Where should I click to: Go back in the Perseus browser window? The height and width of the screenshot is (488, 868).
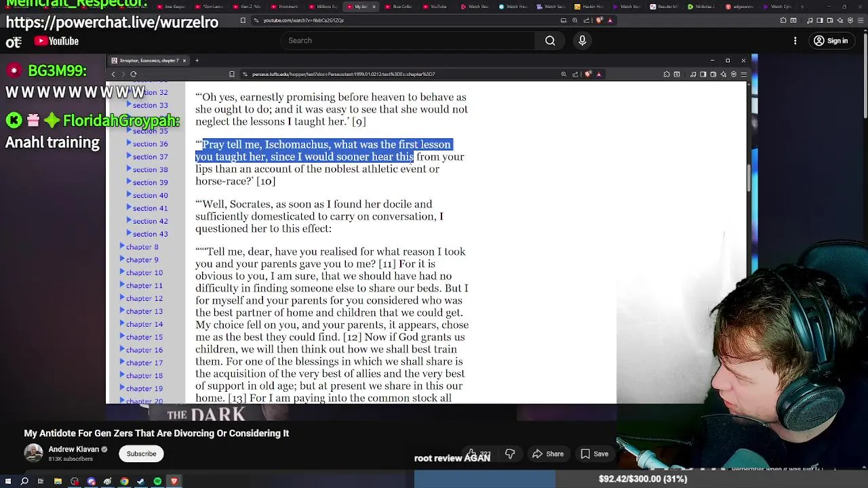click(113, 74)
